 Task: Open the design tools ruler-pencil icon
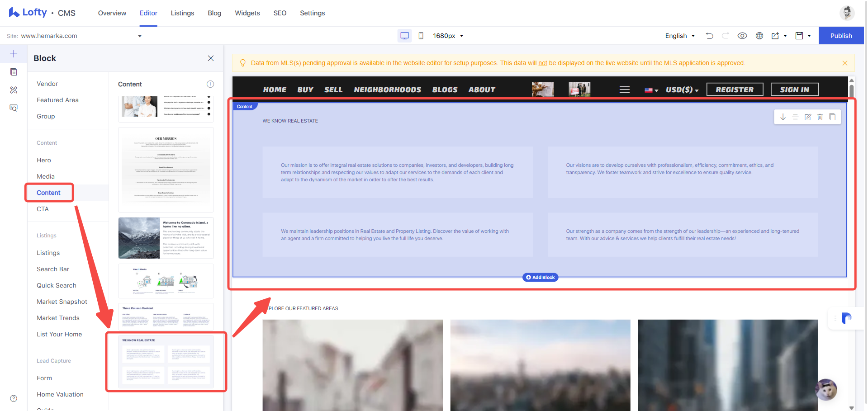14,90
